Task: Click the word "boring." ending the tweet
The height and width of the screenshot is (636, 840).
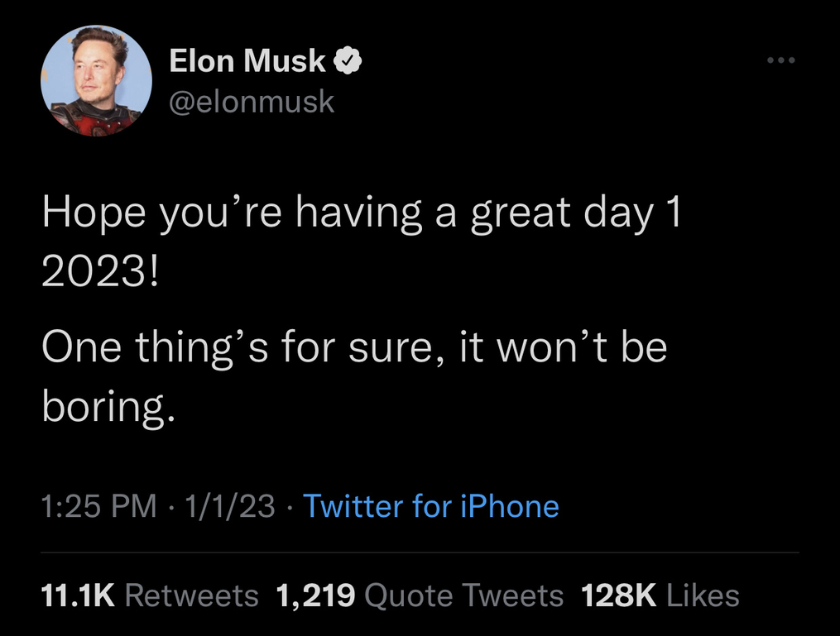Action: tap(108, 406)
